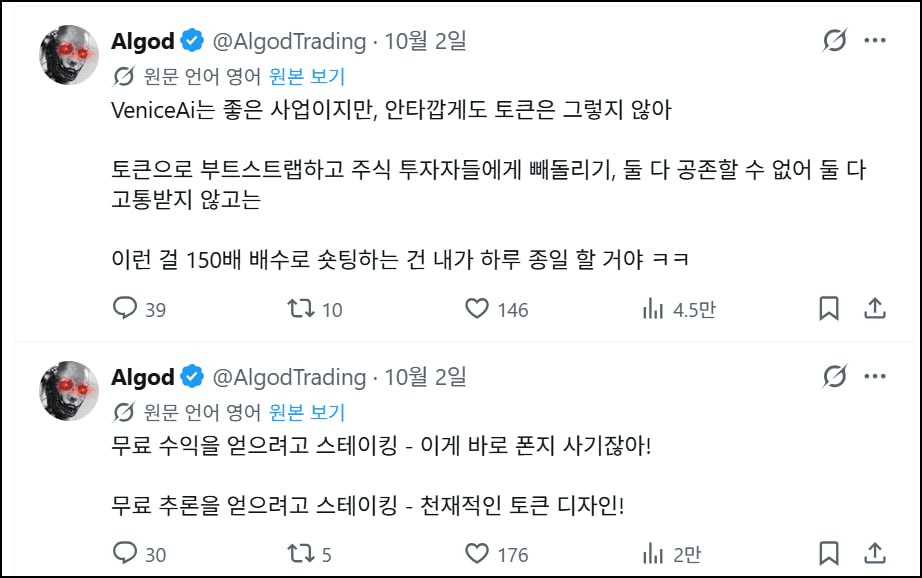View analytics showing 2만 views
This screenshot has width=922, height=578.
[672, 554]
